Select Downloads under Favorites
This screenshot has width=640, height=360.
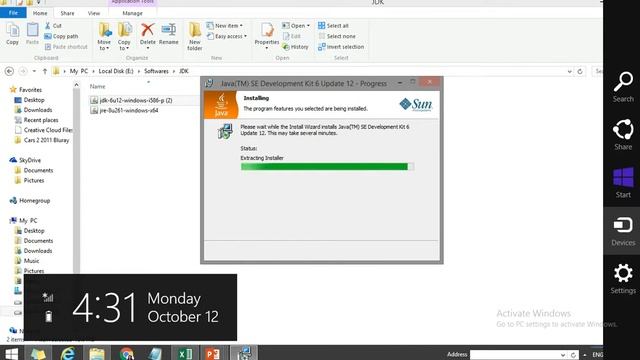33,110
